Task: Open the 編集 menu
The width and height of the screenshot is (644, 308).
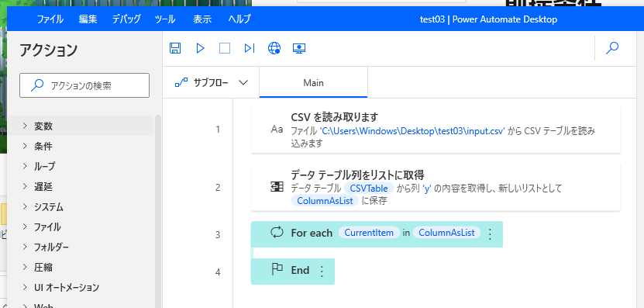Action: [x=88, y=19]
